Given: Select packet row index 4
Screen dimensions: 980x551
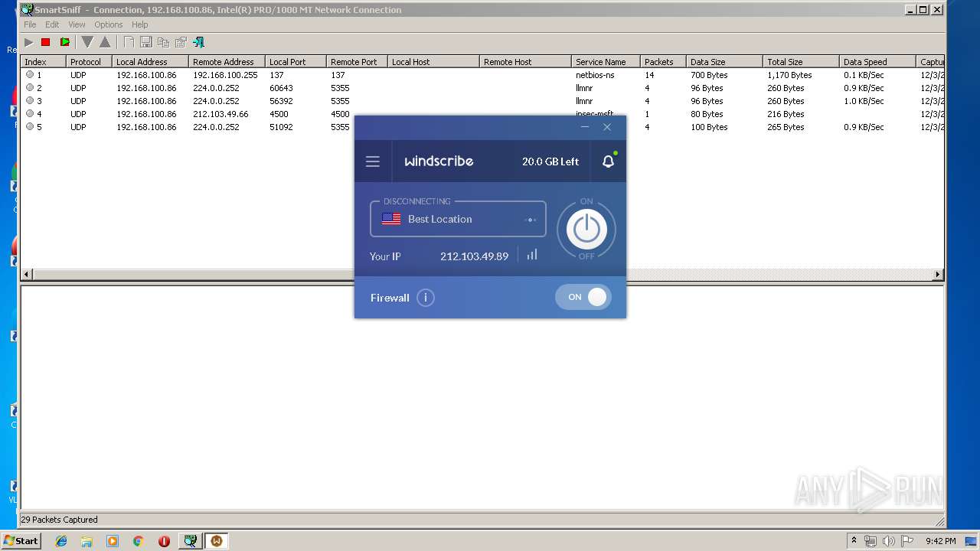Looking at the screenshot, I should (x=482, y=114).
